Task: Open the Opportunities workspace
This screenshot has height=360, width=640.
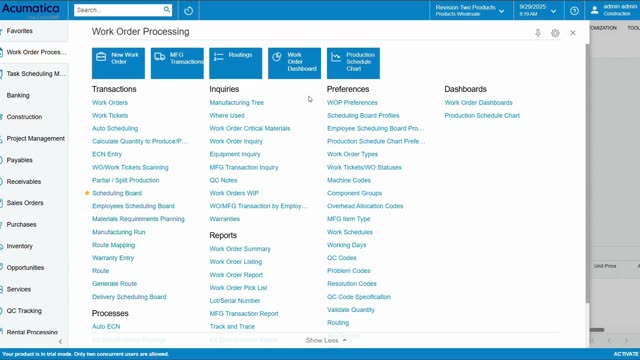Action: [25, 268]
